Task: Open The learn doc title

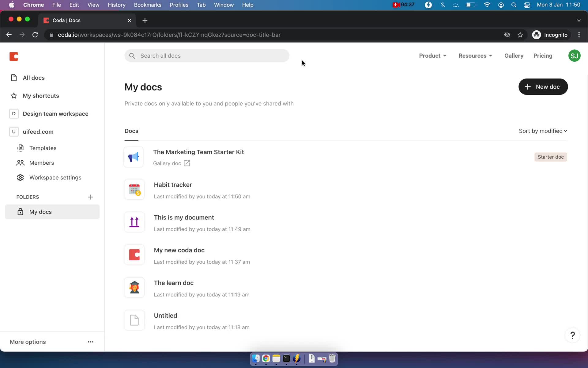Action: pos(174,283)
